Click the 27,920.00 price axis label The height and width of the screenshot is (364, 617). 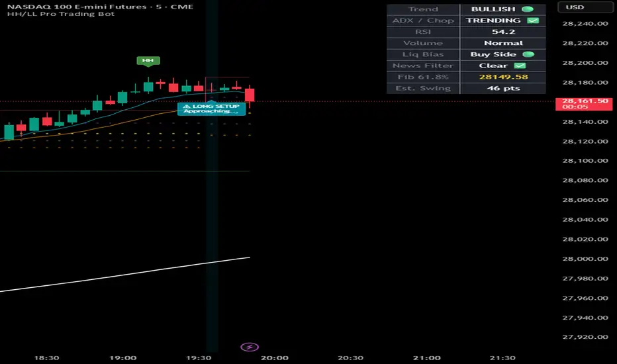click(x=585, y=337)
